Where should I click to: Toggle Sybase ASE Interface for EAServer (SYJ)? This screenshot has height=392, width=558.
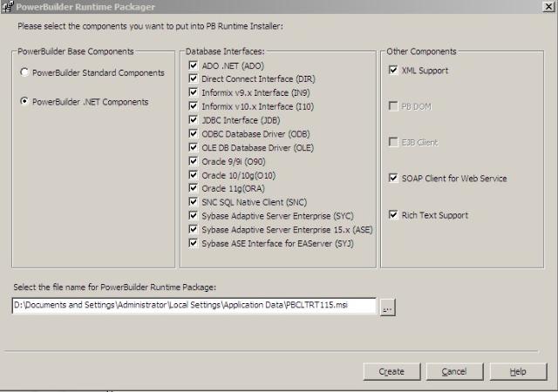pos(194,243)
